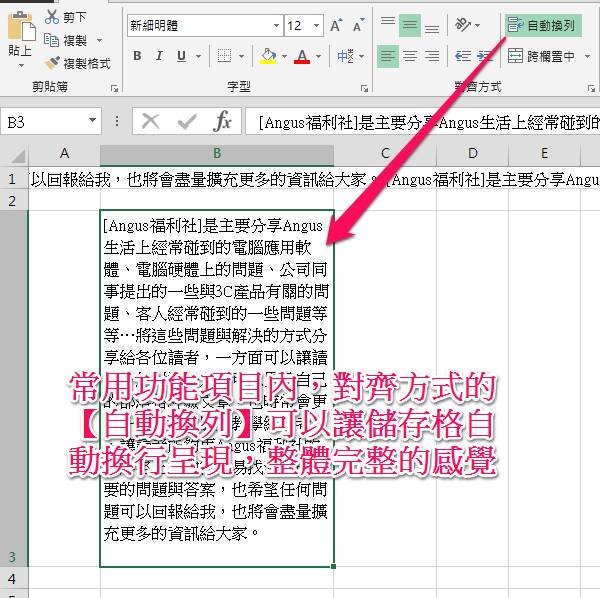Click phonetic guide (中) icon
Image resolution: width=600 pixels, height=598 pixels.
(345, 56)
